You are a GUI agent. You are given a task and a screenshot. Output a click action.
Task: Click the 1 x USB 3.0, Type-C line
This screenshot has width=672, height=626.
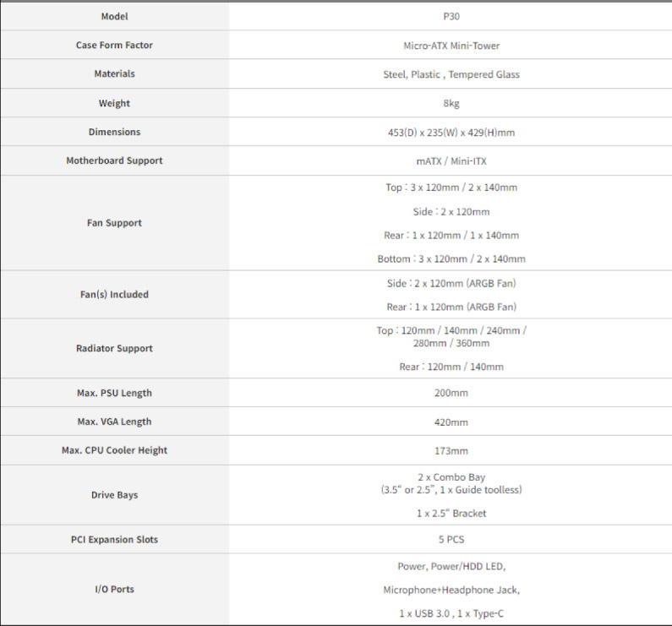451,613
